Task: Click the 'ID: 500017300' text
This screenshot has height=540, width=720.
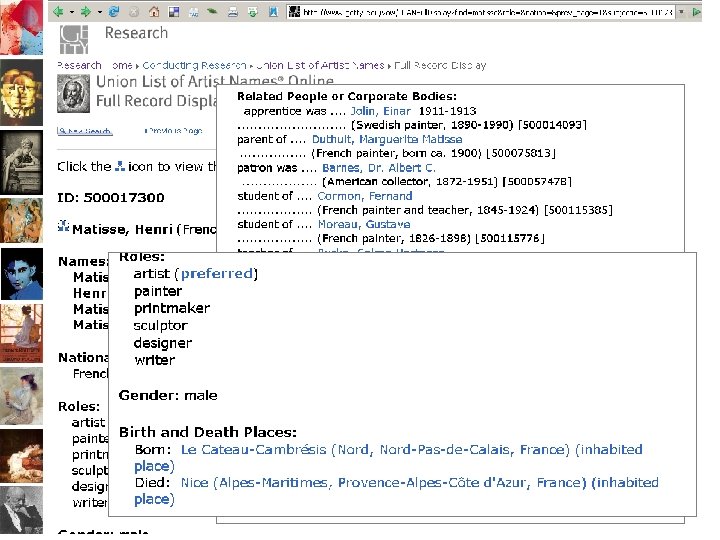Action: pos(111,198)
